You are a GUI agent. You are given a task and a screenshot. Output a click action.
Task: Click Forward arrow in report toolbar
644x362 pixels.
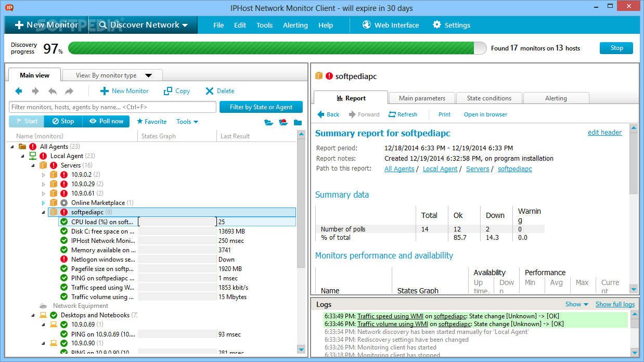point(364,114)
